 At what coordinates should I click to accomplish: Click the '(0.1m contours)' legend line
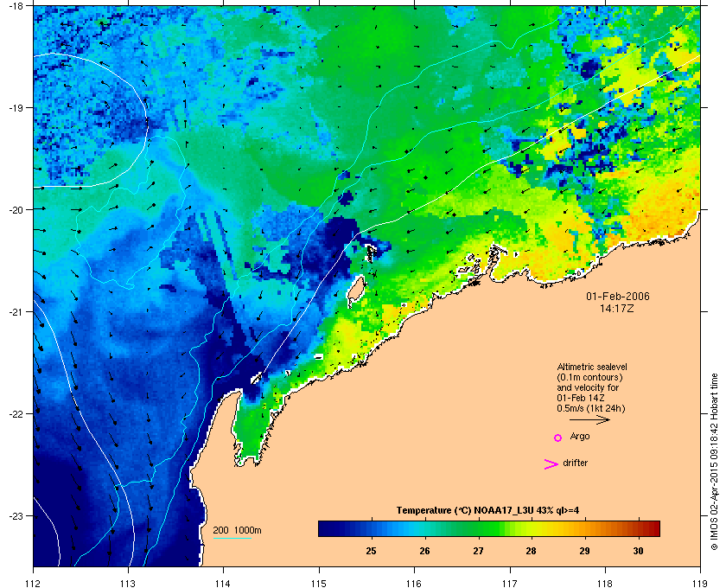click(589, 377)
